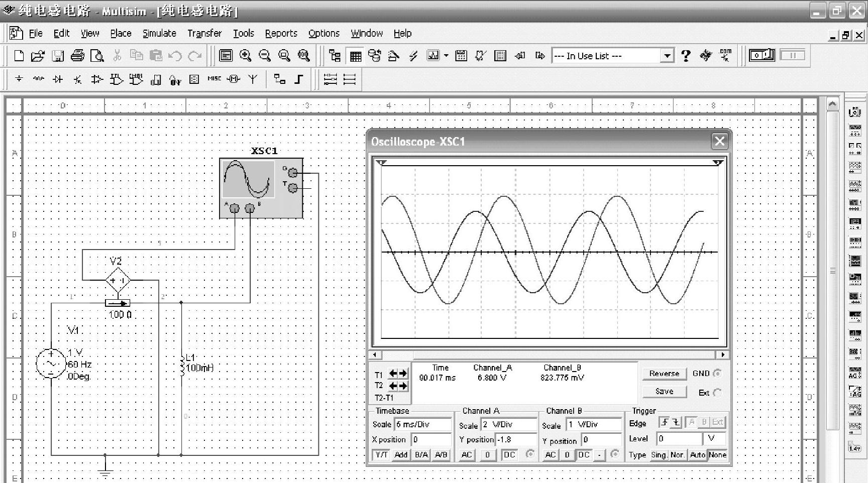
Task: Click the Zoom In magnifier icon
Action: pos(245,56)
